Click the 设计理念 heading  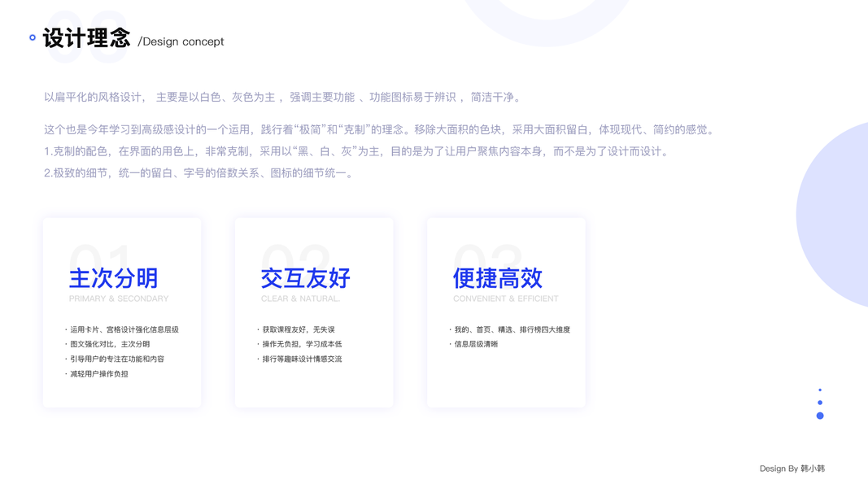(87, 38)
